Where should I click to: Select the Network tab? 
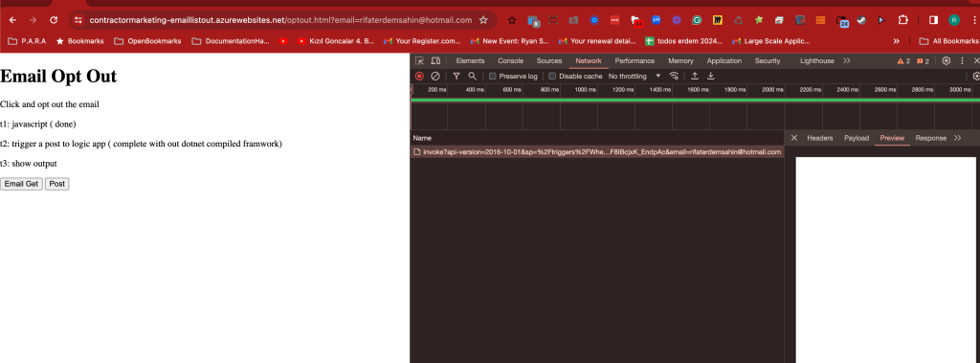(x=589, y=60)
